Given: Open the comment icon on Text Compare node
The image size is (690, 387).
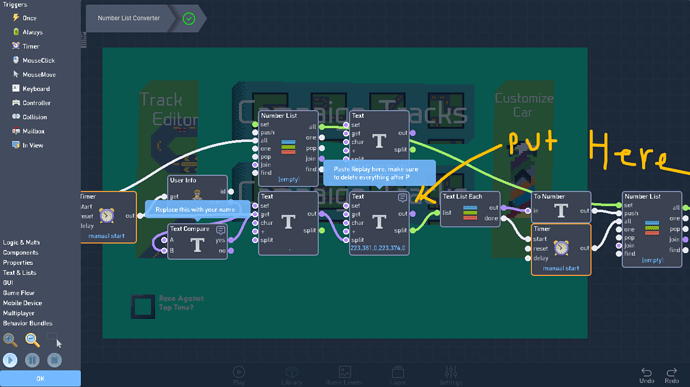Looking at the screenshot, I should coord(220,230).
